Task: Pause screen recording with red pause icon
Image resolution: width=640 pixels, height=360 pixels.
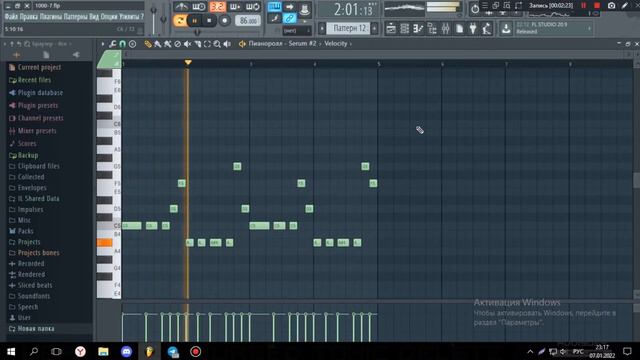Action: point(583,6)
